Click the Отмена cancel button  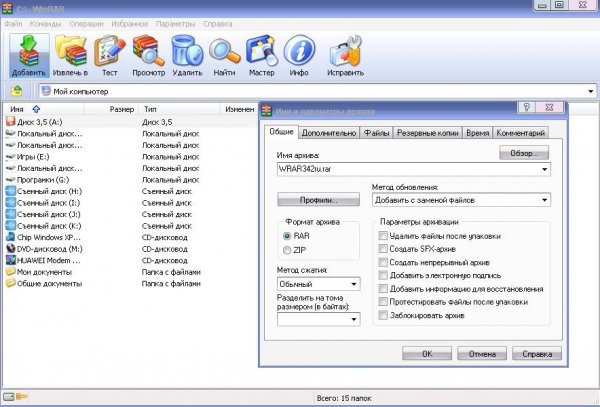482,353
